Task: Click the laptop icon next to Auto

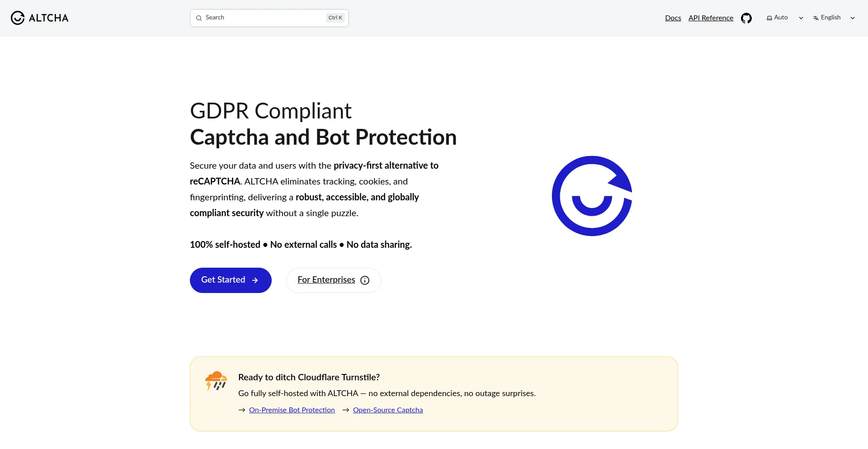Action: (x=769, y=18)
